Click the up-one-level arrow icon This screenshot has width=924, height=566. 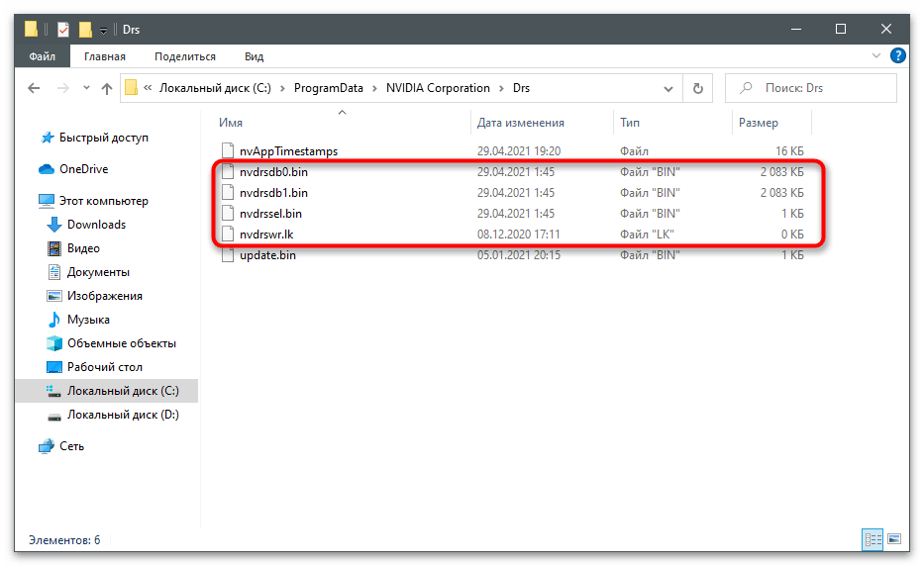[x=107, y=88]
